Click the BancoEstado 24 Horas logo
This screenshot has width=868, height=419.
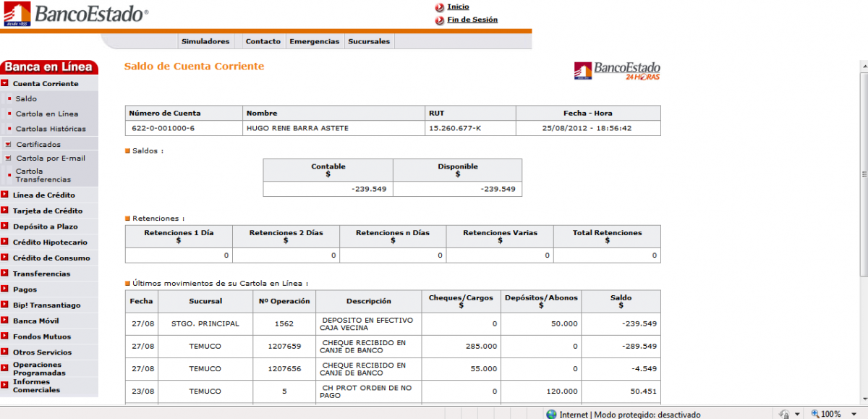[x=617, y=71]
